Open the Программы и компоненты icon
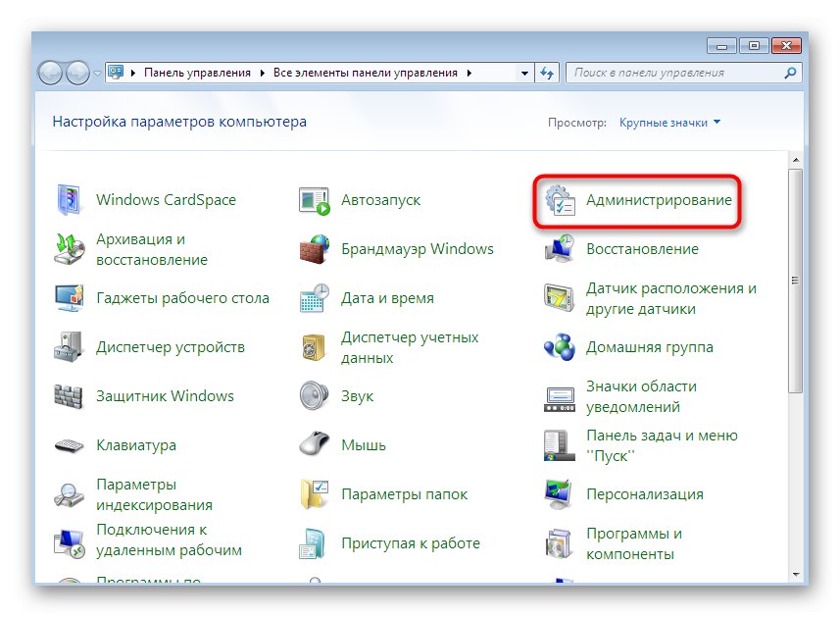Viewport: 840px width, 617px height. [x=559, y=543]
